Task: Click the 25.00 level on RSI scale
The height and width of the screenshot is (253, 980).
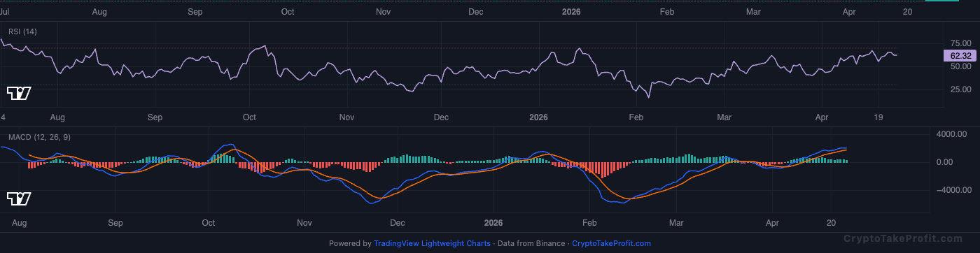Action: tap(960, 89)
